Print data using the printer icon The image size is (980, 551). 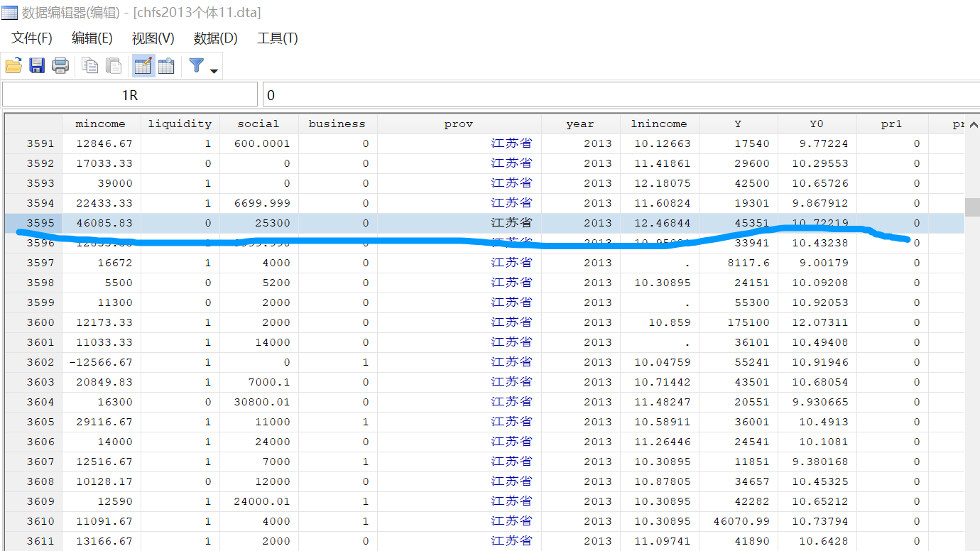[60, 66]
